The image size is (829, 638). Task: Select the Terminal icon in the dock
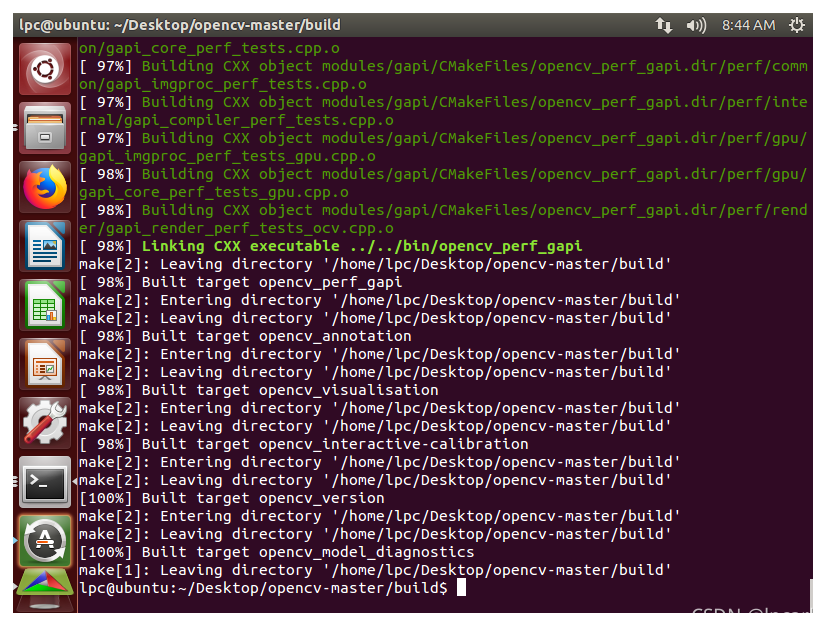click(45, 482)
